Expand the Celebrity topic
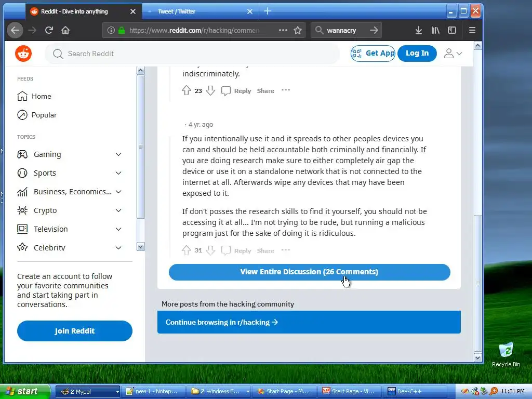Image resolution: width=532 pixels, height=399 pixels. coord(118,248)
